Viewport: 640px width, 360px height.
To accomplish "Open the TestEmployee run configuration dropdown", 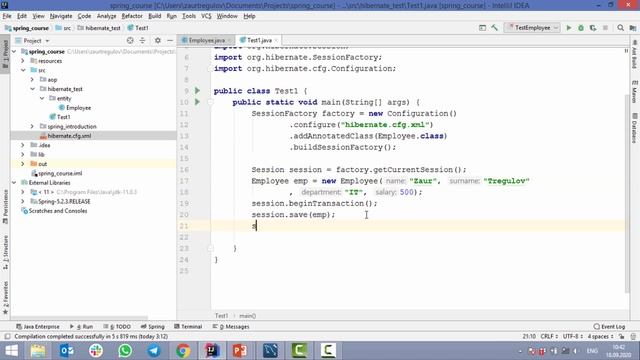I will (532, 28).
